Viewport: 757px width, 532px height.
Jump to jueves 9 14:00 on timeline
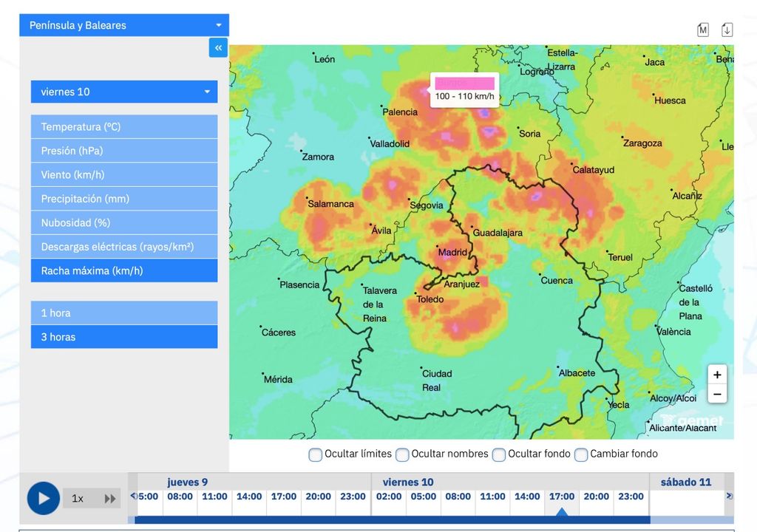click(x=249, y=497)
